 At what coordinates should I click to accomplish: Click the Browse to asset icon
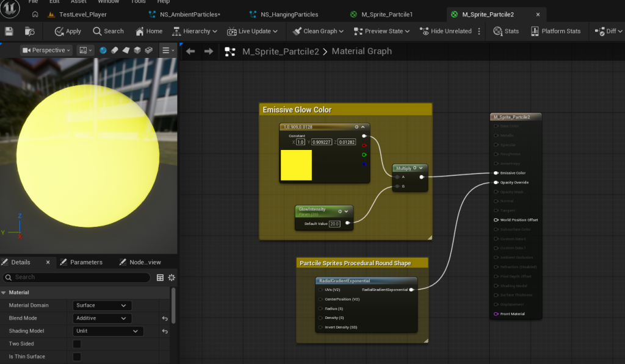click(x=29, y=31)
